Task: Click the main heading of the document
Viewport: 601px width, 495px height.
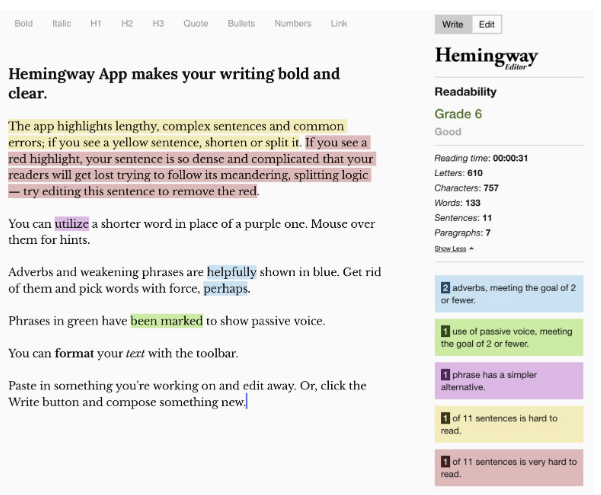Action: tap(174, 83)
